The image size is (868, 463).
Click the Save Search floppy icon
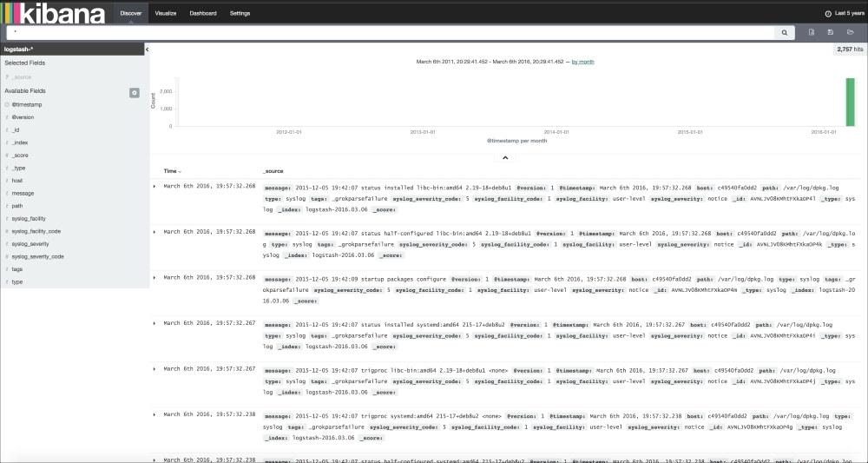[831, 32]
